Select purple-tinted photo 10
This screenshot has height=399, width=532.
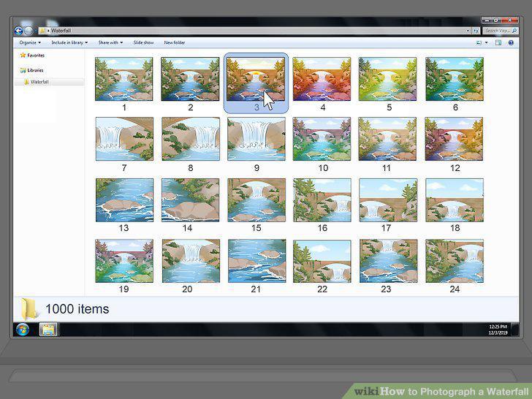[322, 139]
